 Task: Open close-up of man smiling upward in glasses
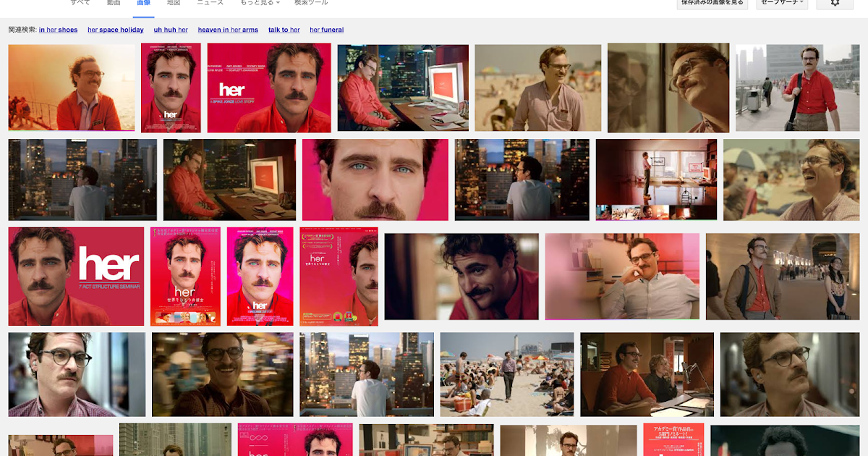[668, 88]
